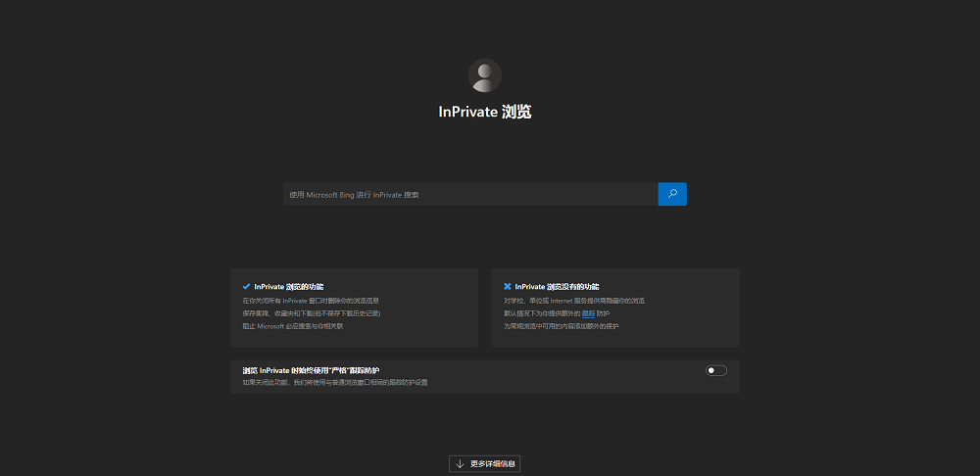This screenshot has width=980, height=476.
Task: Click the InPrivate profile avatar icon
Action: (x=484, y=75)
